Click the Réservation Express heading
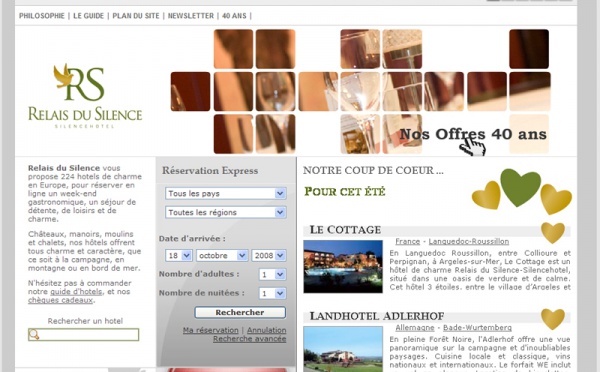This screenshot has width=600, height=372. tap(210, 171)
